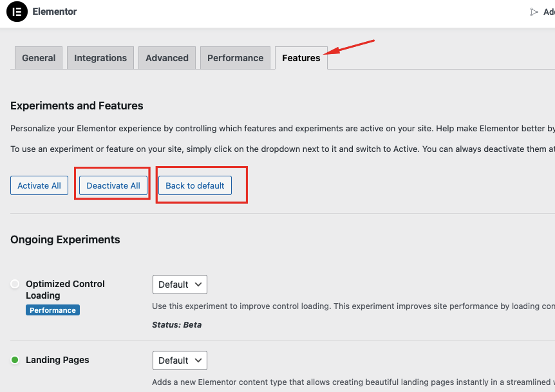Click the Landing Pages experiment label
Screen dimensions: 555x392
[57, 360]
